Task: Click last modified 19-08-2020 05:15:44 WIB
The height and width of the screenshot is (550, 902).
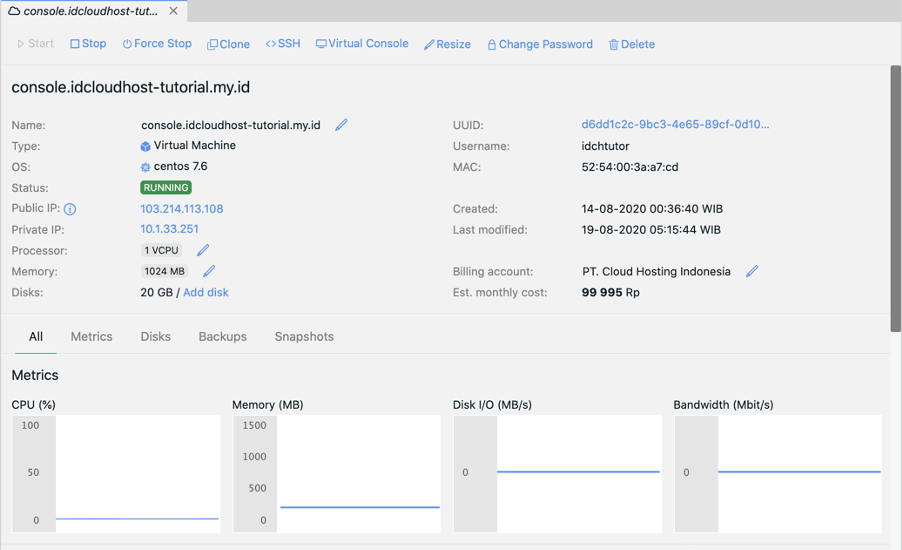Action: point(651,230)
